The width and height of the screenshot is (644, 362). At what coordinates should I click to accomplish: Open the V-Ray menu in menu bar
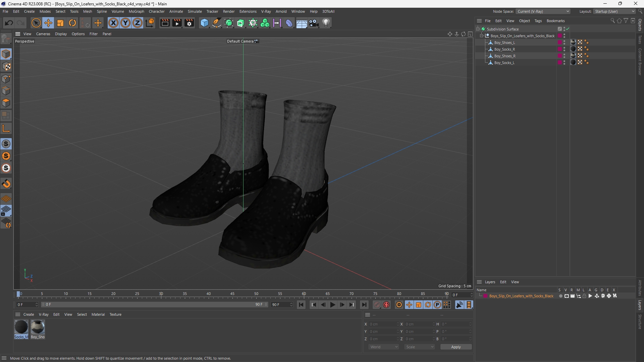pos(266,11)
